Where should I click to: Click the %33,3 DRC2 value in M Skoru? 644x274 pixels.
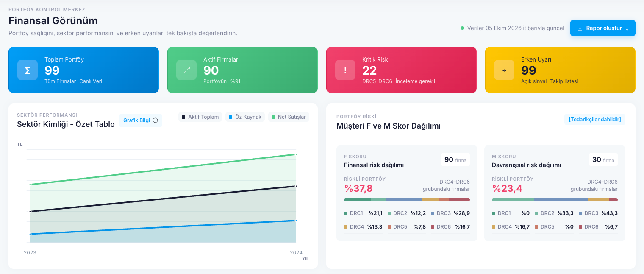[x=565, y=213]
